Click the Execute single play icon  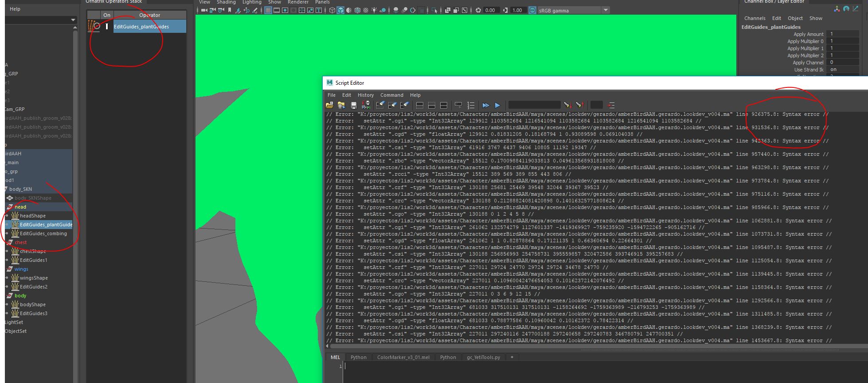tap(497, 105)
